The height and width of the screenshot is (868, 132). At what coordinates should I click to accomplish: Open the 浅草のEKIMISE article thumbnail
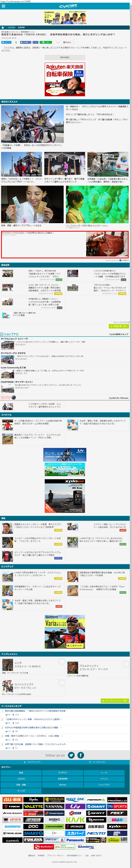click(x=21, y=164)
